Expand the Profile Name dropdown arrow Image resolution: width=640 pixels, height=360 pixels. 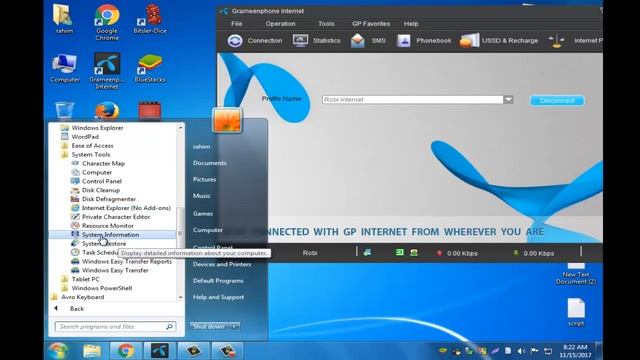tap(508, 100)
